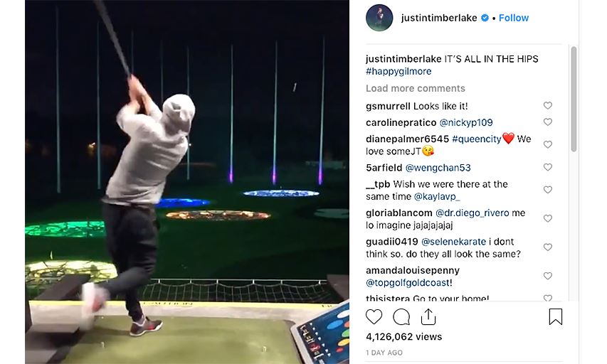
Task: Open the @topgolfgoldcoast mention
Action: click(408, 283)
